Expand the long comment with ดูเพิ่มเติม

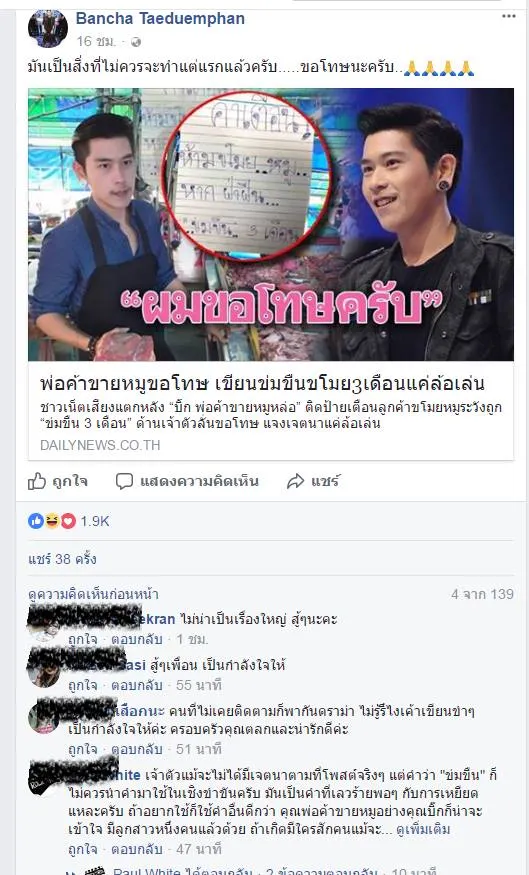point(423,829)
